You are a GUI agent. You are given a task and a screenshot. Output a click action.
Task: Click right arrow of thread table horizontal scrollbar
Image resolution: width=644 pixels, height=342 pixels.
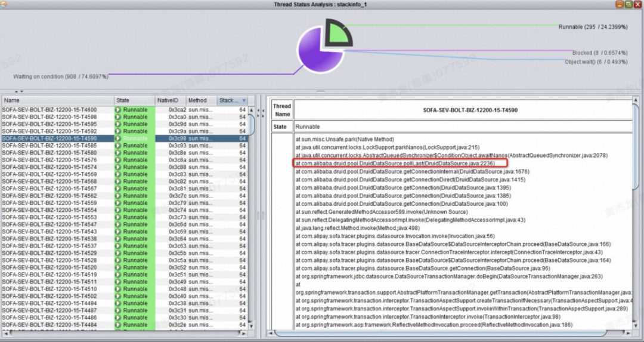(244, 334)
